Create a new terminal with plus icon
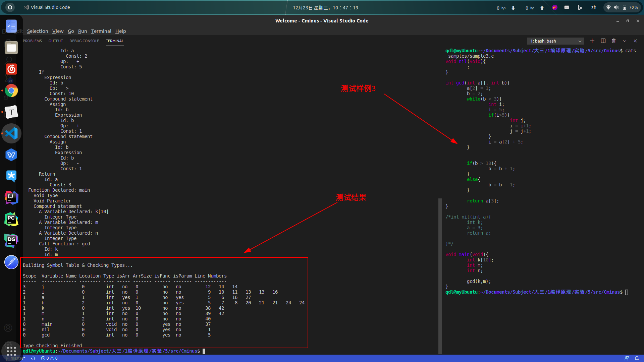The width and height of the screenshot is (644, 362). point(592,41)
